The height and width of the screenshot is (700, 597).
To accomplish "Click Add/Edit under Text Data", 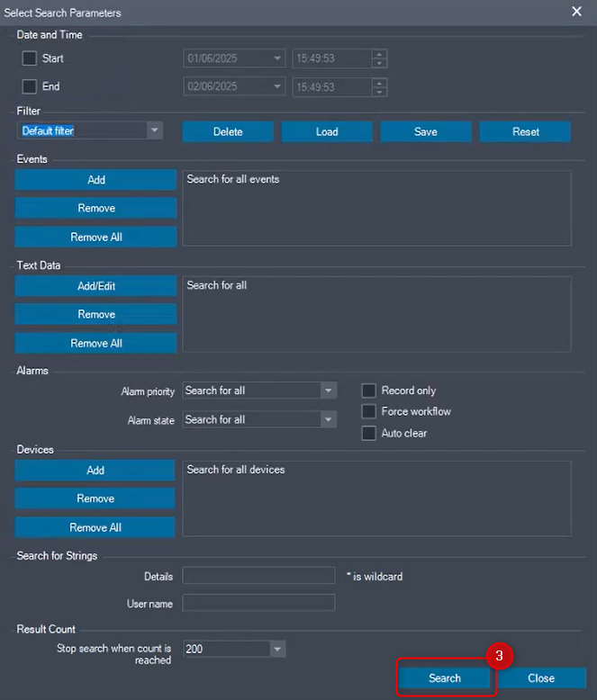I will click(x=96, y=286).
